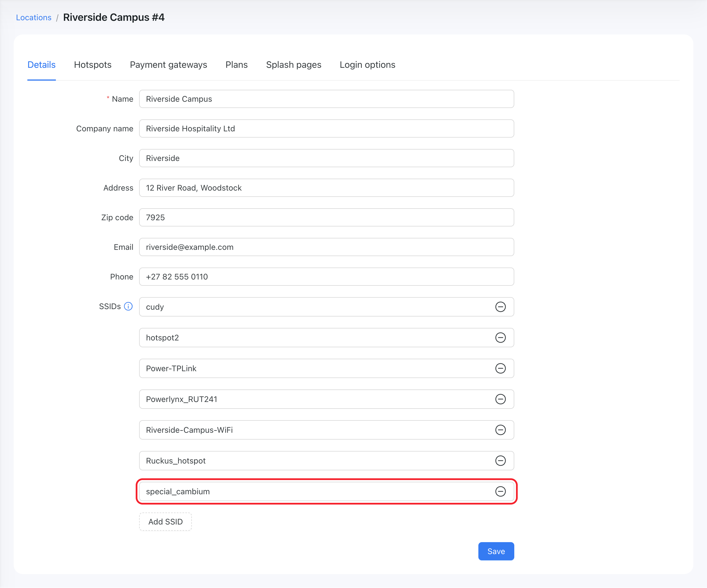Switch to the Hotspots tab
This screenshot has width=707, height=588.
93,65
